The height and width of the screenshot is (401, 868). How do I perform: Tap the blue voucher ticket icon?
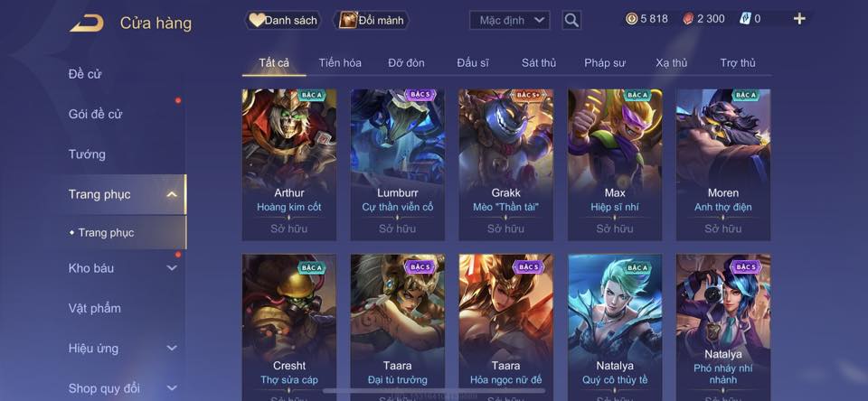[744, 19]
